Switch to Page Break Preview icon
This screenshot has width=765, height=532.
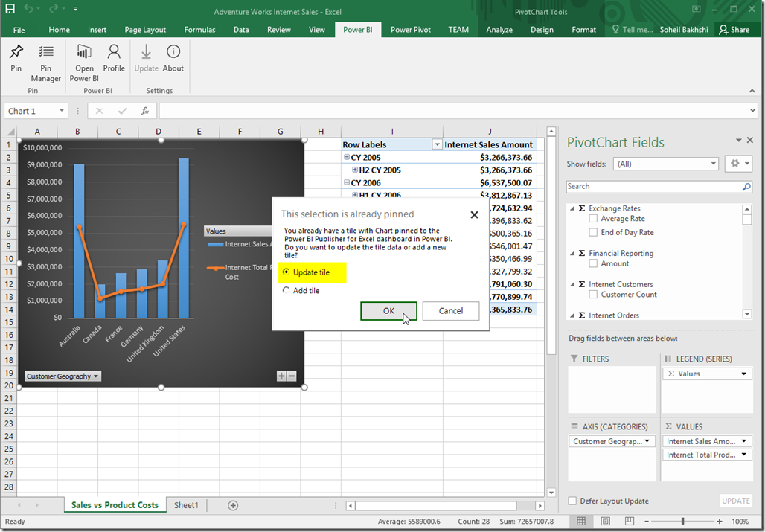630,522
